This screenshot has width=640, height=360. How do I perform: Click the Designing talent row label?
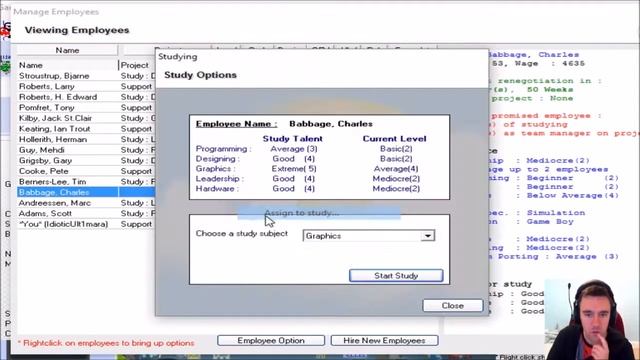[x=218, y=159]
